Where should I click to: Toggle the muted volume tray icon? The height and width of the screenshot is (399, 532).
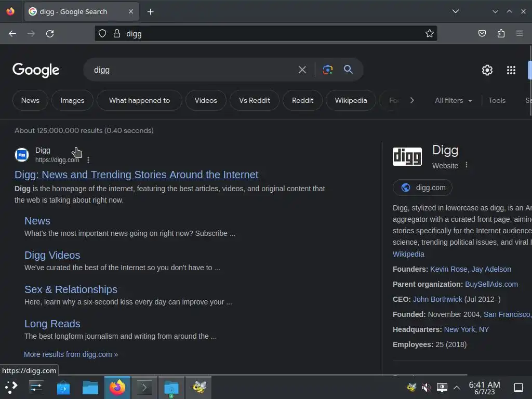tap(426, 387)
